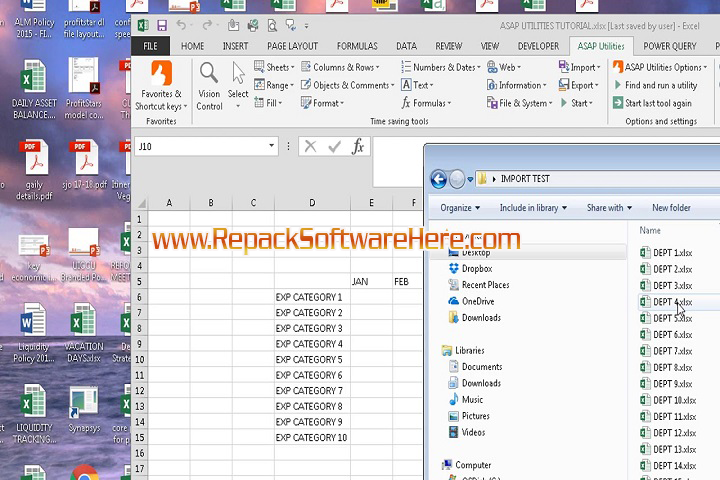This screenshot has width=720, height=480.
Task: Open the Export menu
Action: (x=579, y=85)
